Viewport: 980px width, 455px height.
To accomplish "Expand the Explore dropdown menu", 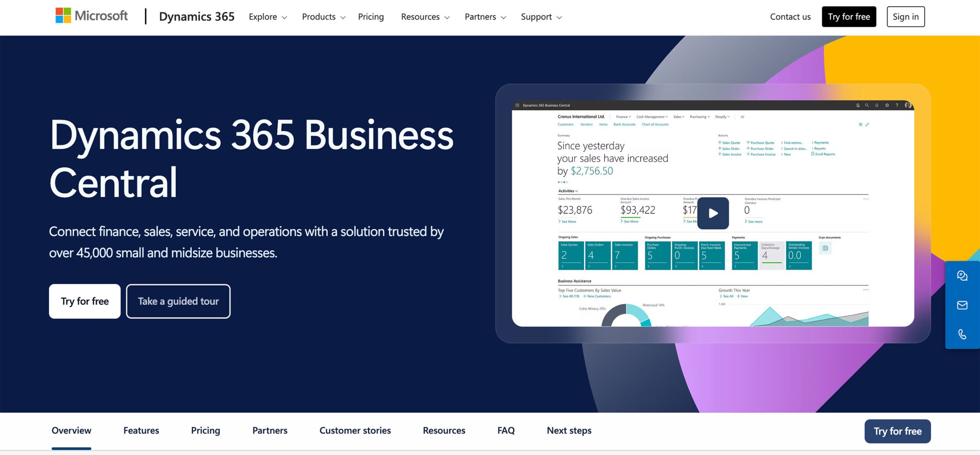I will (x=268, y=17).
